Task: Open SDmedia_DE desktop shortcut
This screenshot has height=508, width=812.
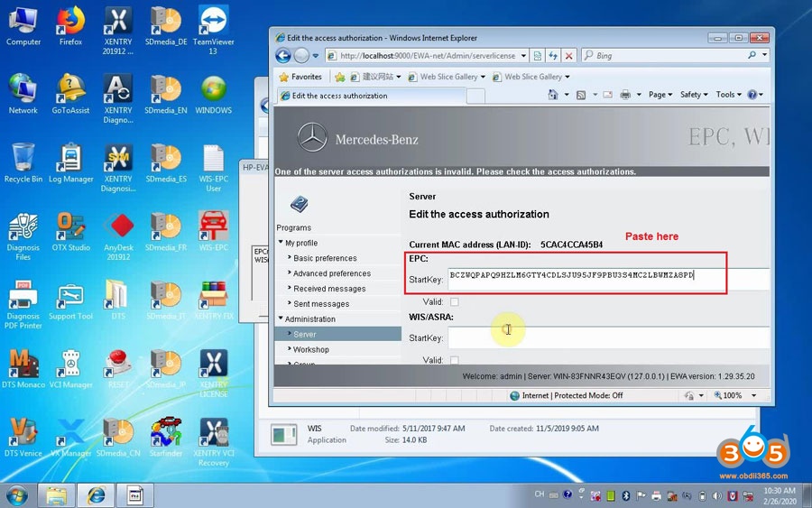Action: click(166, 26)
